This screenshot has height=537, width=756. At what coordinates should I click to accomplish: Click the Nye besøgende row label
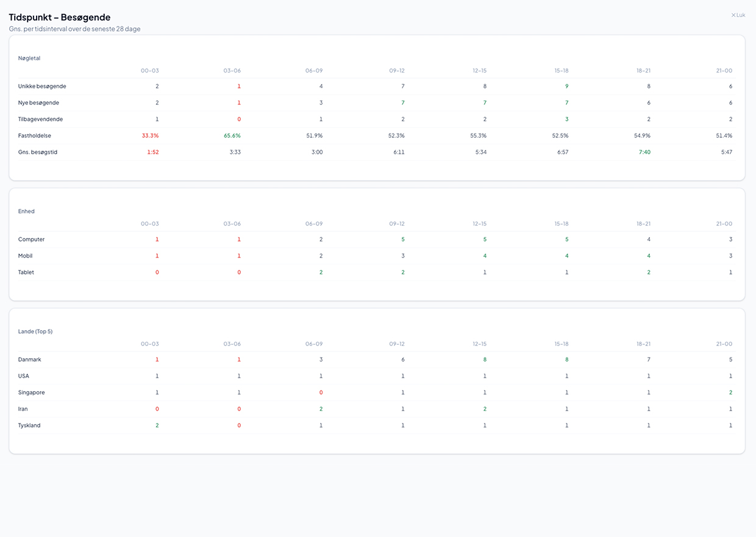(38, 103)
